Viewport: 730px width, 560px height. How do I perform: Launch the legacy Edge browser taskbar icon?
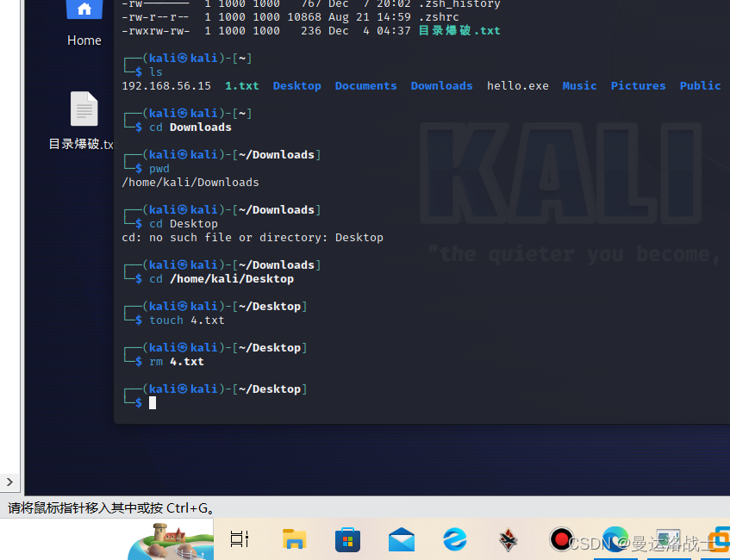(454, 539)
